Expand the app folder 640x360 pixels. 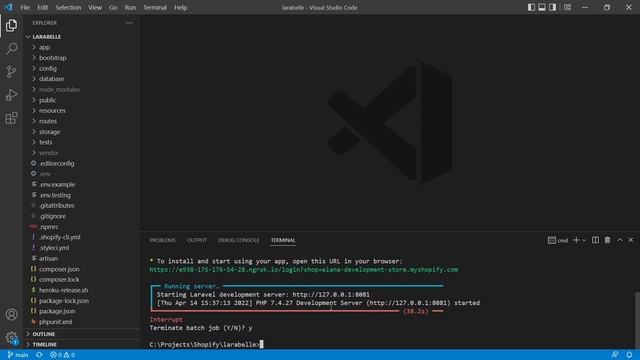click(x=82, y=47)
